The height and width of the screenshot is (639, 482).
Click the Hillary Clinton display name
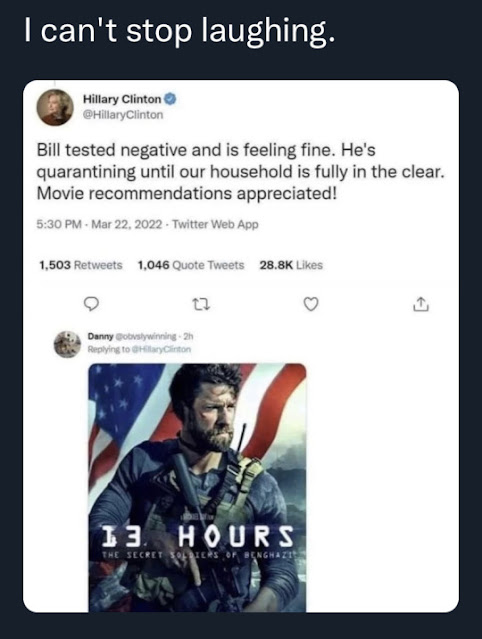[x=122, y=99]
